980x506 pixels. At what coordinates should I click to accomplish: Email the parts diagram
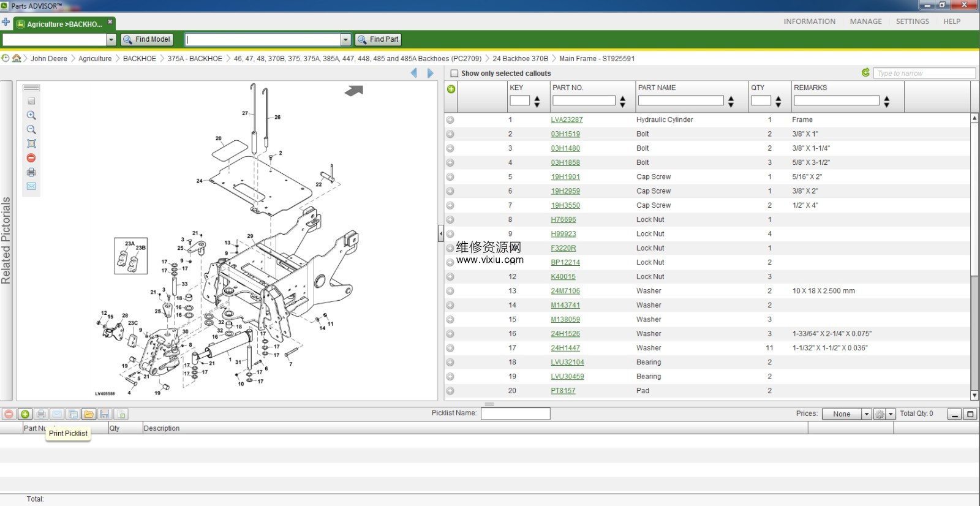coord(31,186)
